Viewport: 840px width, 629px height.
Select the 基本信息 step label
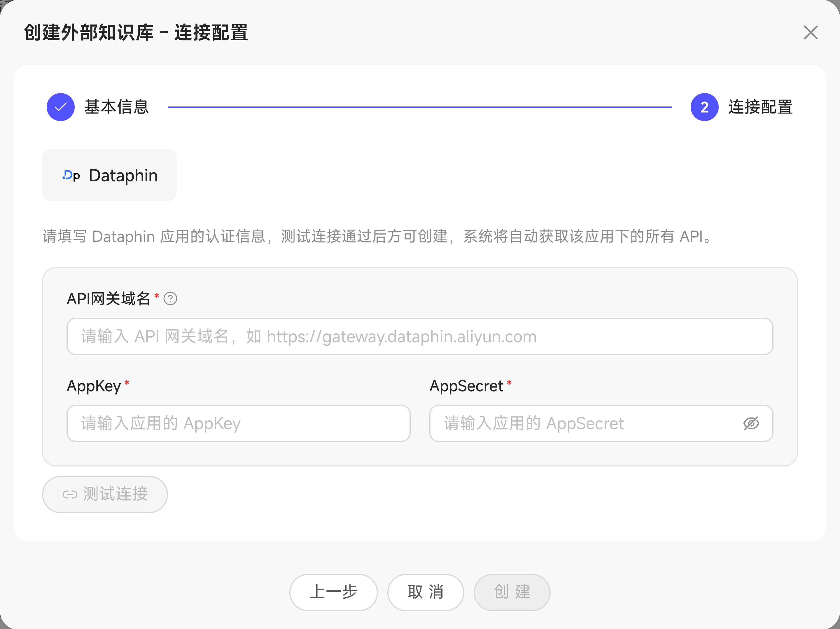117,107
